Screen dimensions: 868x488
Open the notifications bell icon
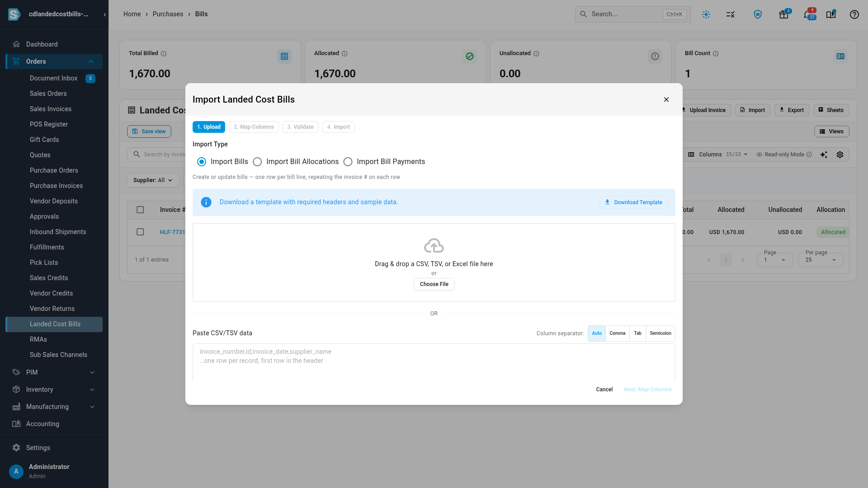coord(807,14)
